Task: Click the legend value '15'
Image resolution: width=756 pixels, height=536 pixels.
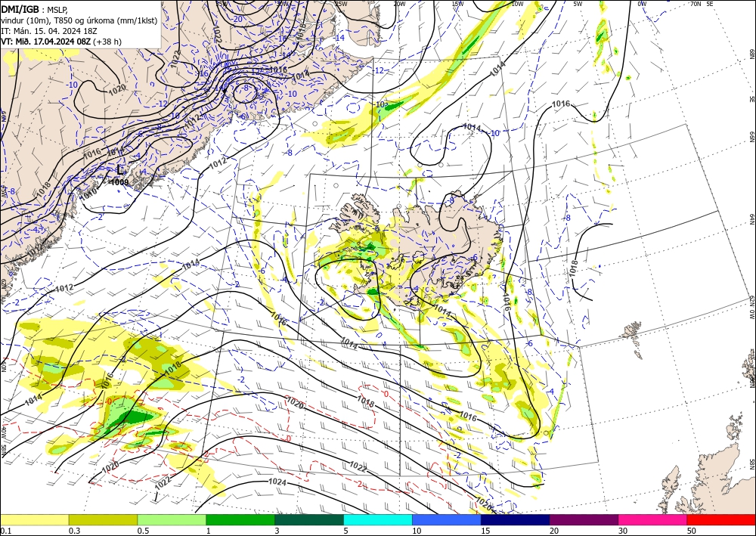Action: pyautogui.click(x=485, y=531)
